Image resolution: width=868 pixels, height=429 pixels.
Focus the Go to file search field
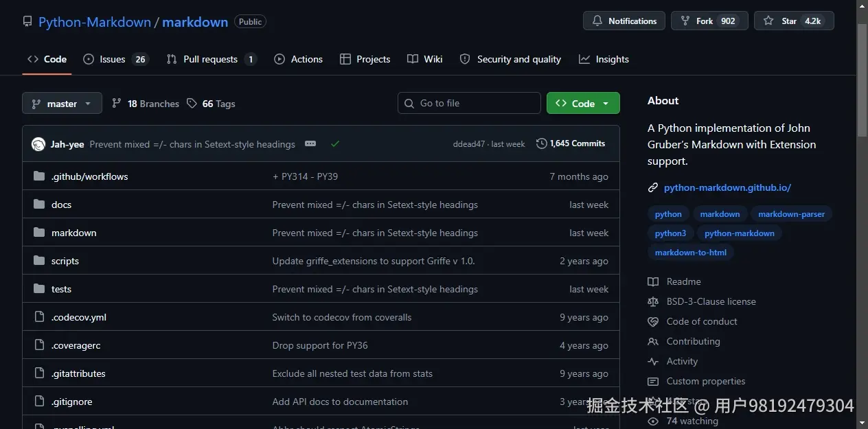pyautogui.click(x=469, y=103)
